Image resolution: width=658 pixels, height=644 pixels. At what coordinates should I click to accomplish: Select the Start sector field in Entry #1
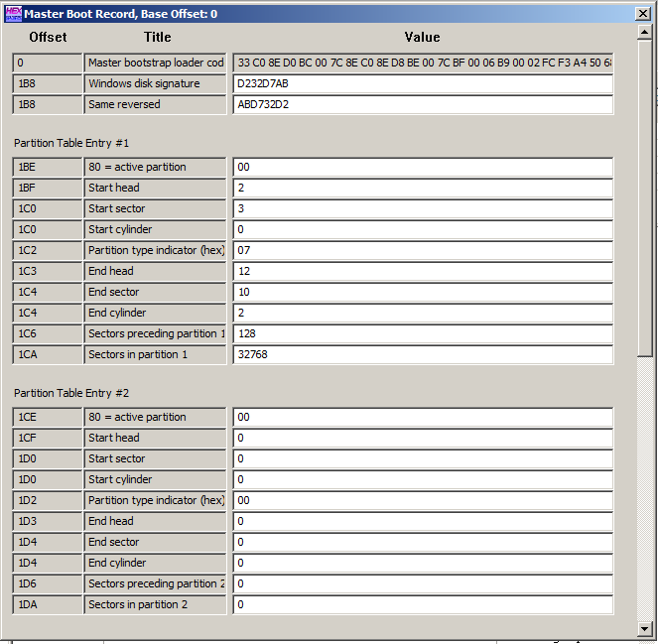point(423,208)
